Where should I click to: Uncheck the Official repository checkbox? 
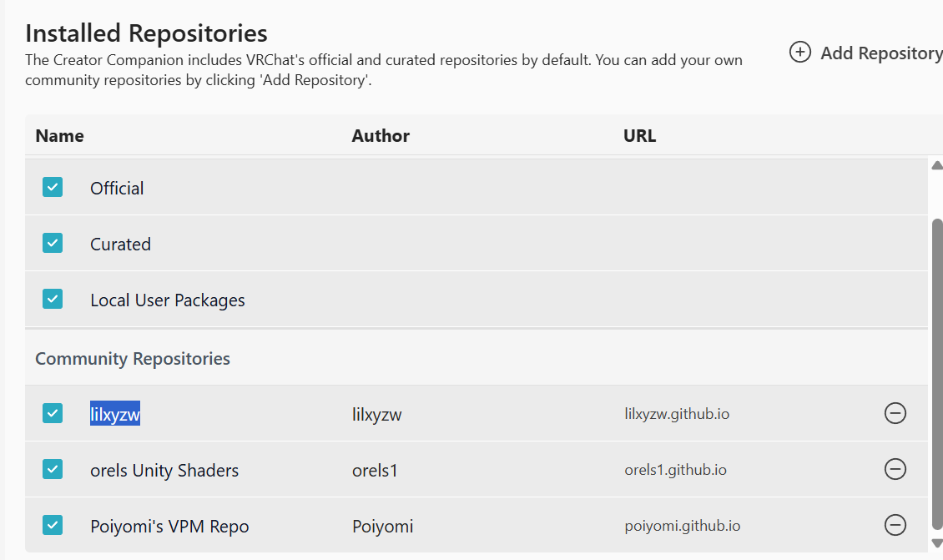pyautogui.click(x=53, y=187)
